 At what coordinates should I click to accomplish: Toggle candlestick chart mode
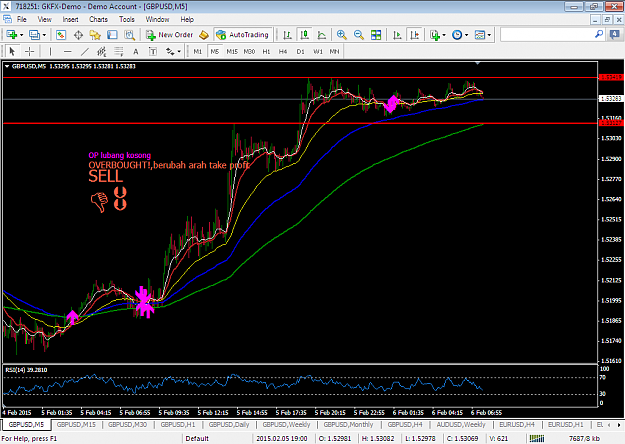point(305,35)
